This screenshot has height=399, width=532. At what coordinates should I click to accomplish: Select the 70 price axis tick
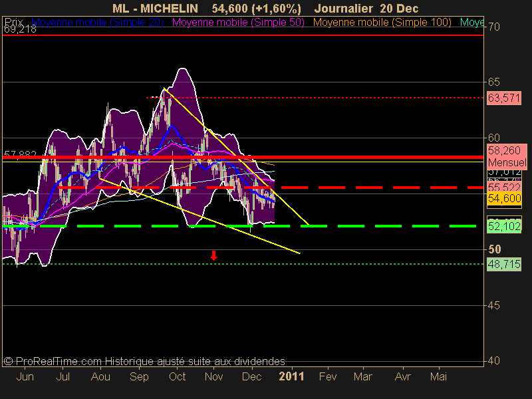point(494,27)
